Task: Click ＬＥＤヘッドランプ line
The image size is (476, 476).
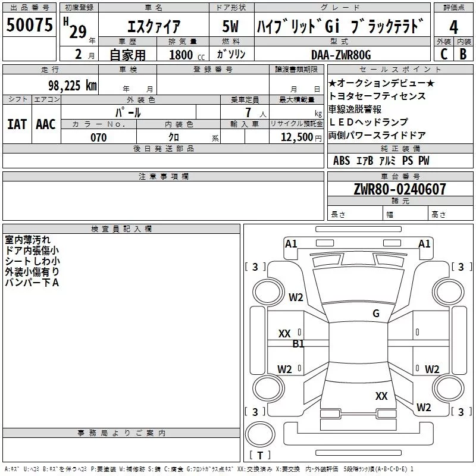Action: point(368,122)
